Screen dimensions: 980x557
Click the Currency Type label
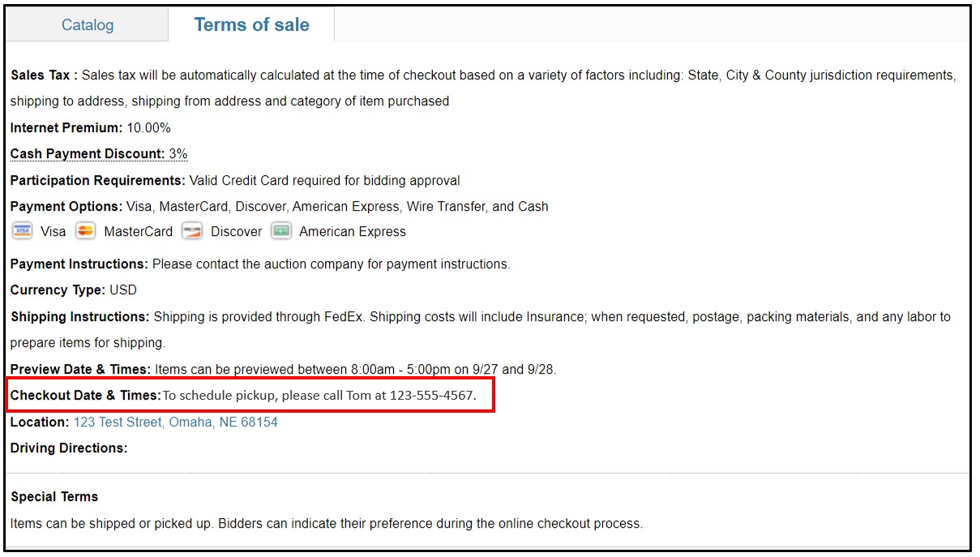tap(58, 289)
